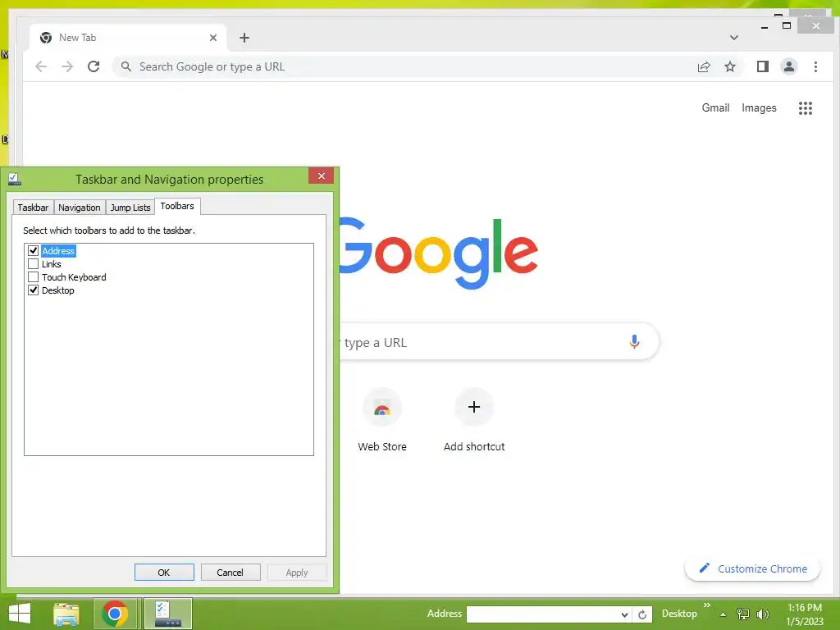Click the Taskbar properties title icon
The image size is (840, 630).
point(15,179)
